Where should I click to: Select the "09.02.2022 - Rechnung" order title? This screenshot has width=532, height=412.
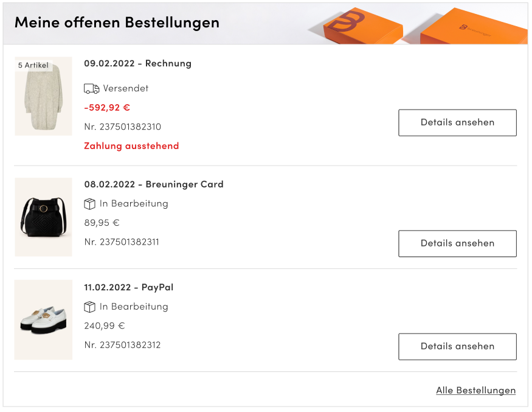[137, 63]
